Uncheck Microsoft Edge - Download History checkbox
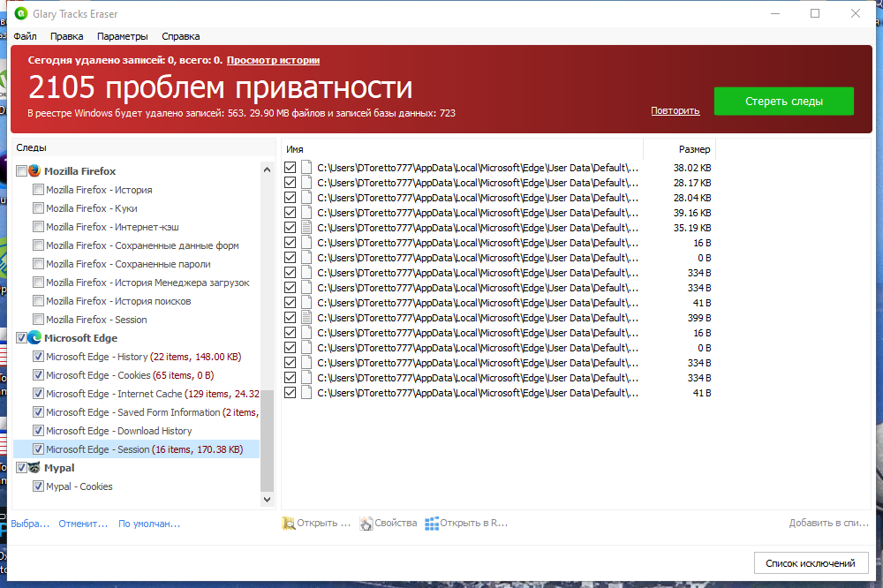 coord(38,430)
